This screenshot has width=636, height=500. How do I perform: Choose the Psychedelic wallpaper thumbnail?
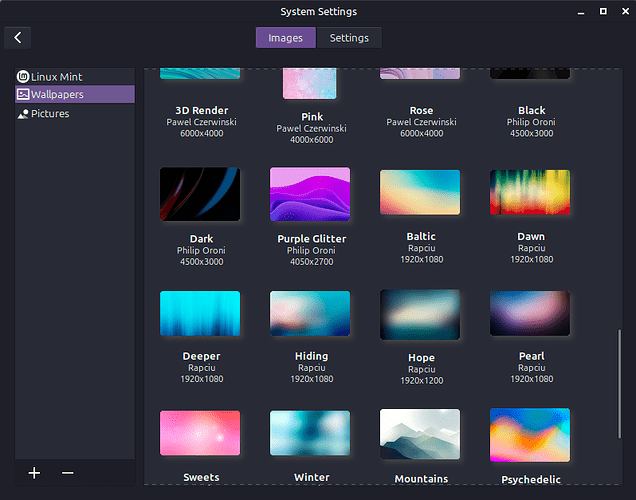[x=530, y=434]
